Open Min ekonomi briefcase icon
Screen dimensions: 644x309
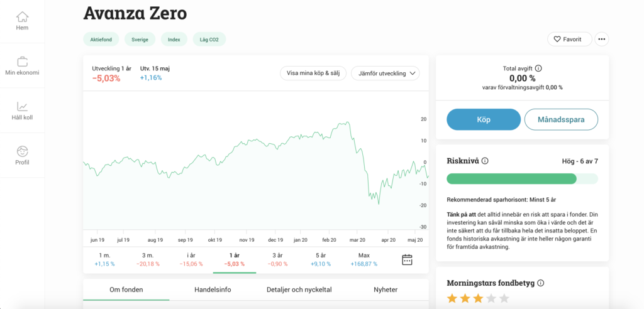[x=22, y=62]
